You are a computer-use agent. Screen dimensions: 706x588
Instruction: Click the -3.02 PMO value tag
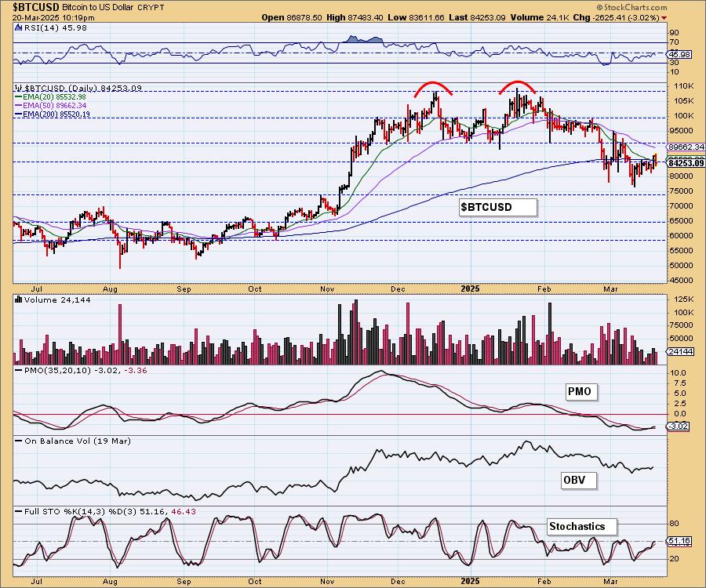click(679, 426)
